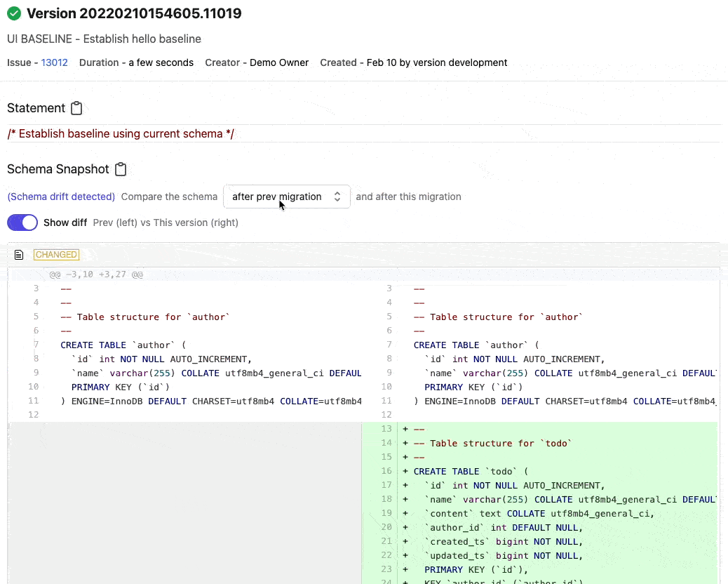Screen dimensions: 728x584
Task: Click the left pane CREATE TABLE `author` line
Action: [x=123, y=345]
